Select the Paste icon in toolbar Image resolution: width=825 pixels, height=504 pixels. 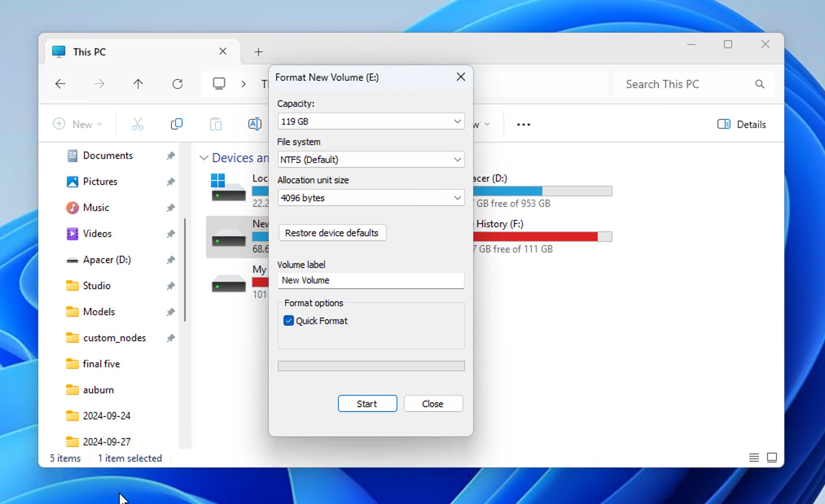(x=216, y=124)
